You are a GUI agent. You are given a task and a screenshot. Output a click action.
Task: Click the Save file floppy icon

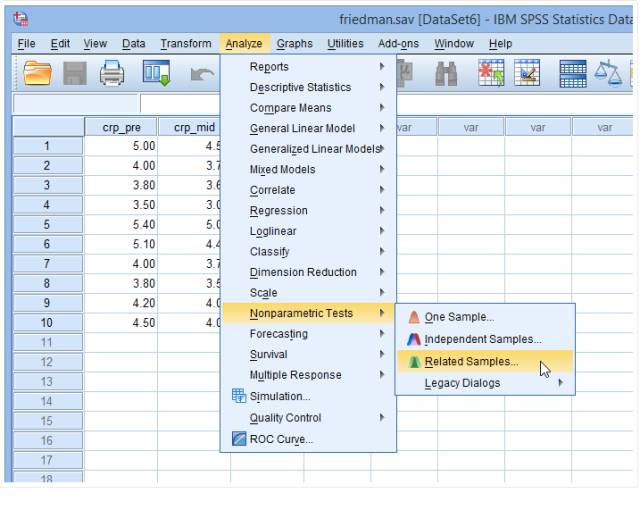coord(75,73)
